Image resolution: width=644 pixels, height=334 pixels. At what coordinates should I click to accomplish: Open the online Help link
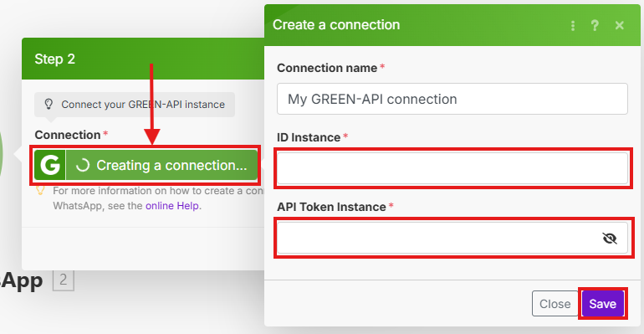172,205
